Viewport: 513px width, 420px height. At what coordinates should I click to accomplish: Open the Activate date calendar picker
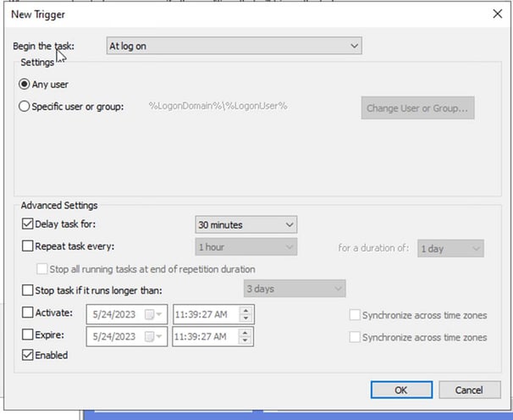pyautogui.click(x=153, y=315)
